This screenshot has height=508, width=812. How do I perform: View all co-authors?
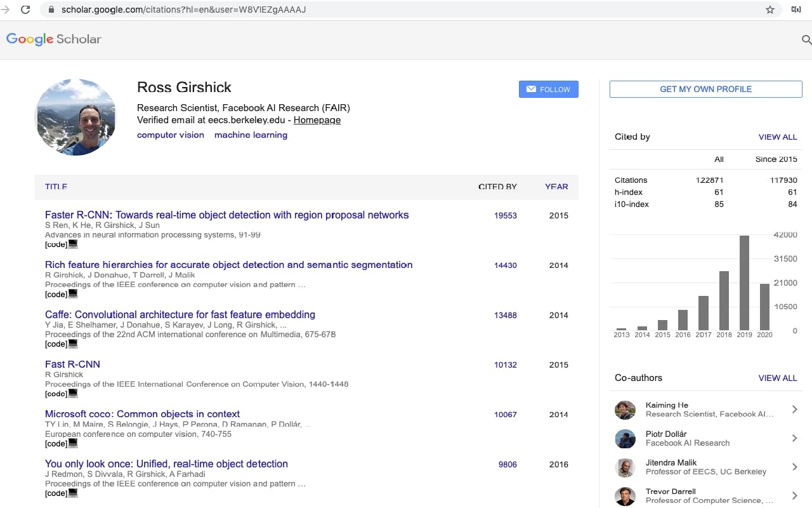[x=778, y=378]
